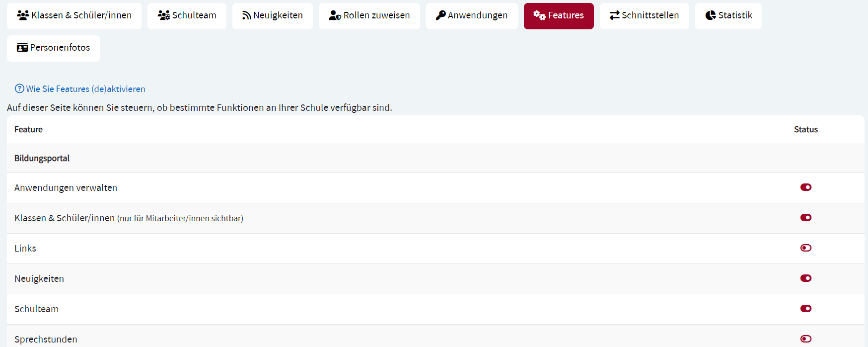Image resolution: width=868 pixels, height=347 pixels.
Task: Click the Schulteam people icon
Action: (x=164, y=15)
